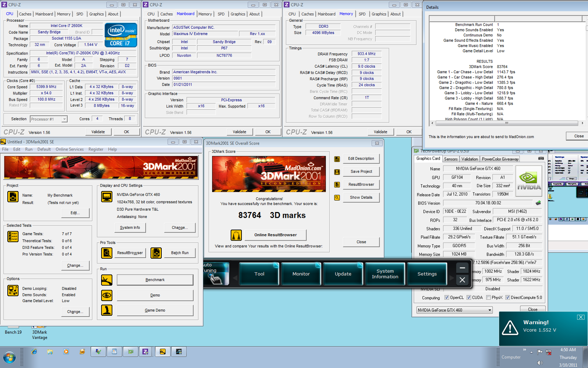Close the ASUS tuning toolbar with its X icon

462,280
